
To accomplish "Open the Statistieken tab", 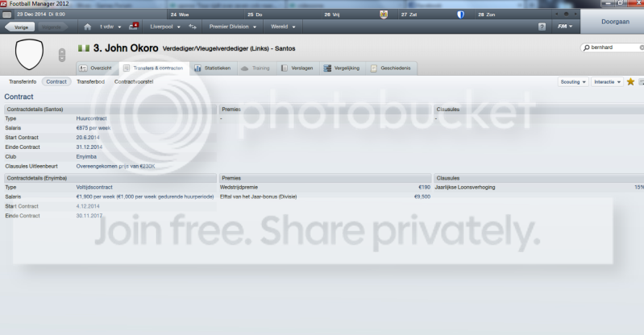I will click(x=213, y=68).
